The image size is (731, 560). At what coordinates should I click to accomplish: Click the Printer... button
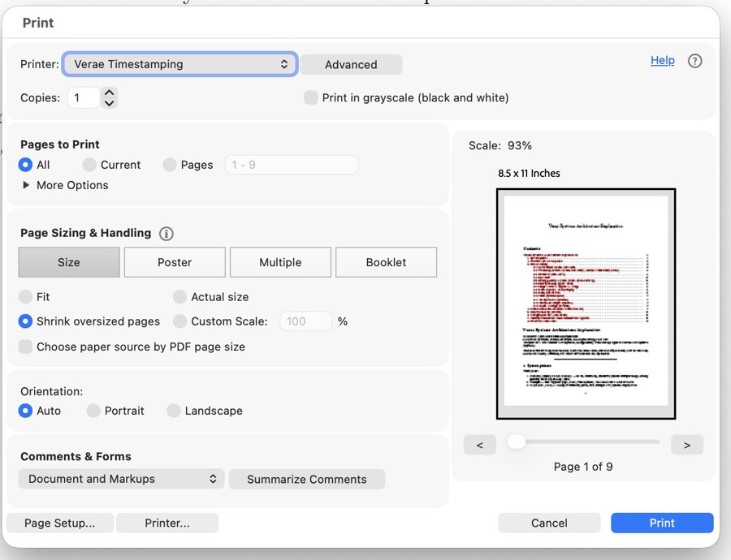[167, 523]
